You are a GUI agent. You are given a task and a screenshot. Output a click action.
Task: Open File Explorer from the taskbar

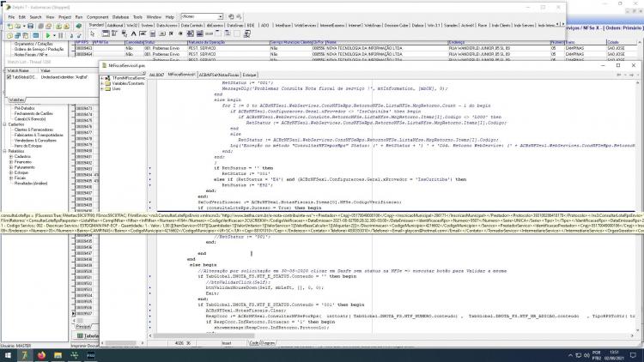pyautogui.click(x=58, y=355)
